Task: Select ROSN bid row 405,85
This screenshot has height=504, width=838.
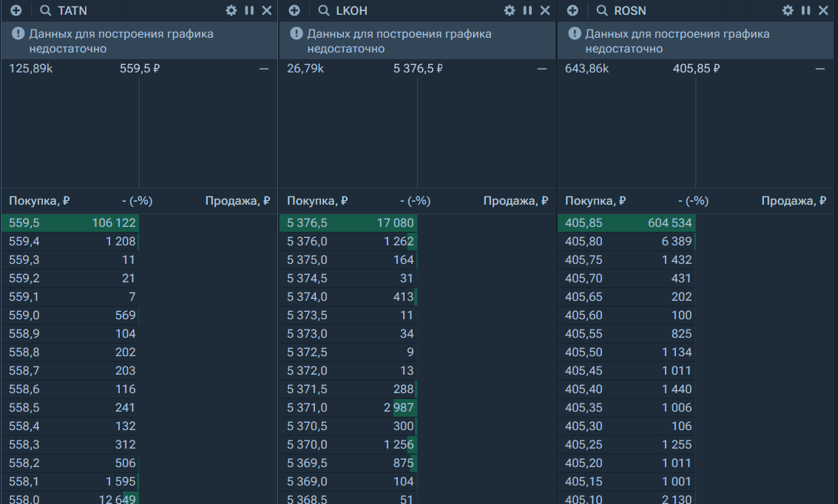Action: coord(626,223)
